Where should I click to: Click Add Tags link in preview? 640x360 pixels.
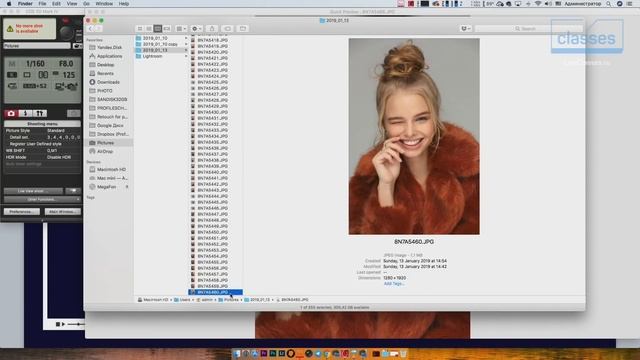coord(394,284)
